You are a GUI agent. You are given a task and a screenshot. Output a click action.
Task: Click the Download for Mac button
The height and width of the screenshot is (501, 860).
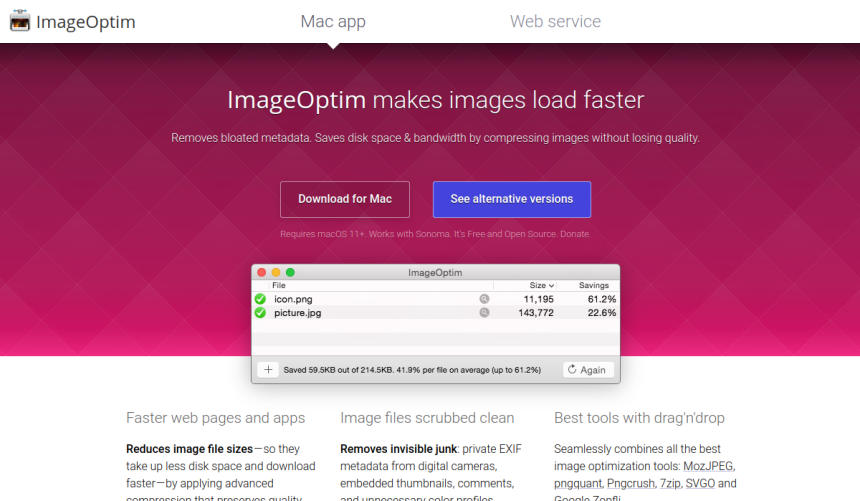pyautogui.click(x=344, y=199)
